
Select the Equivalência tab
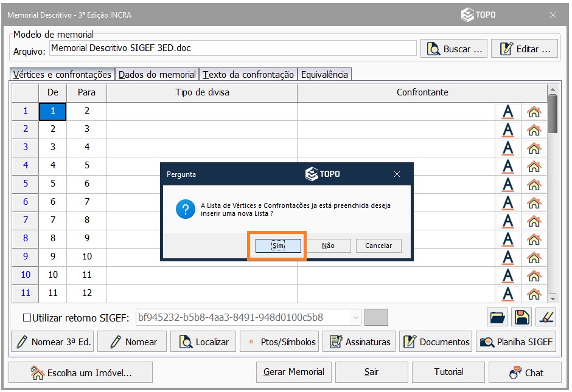coord(325,75)
